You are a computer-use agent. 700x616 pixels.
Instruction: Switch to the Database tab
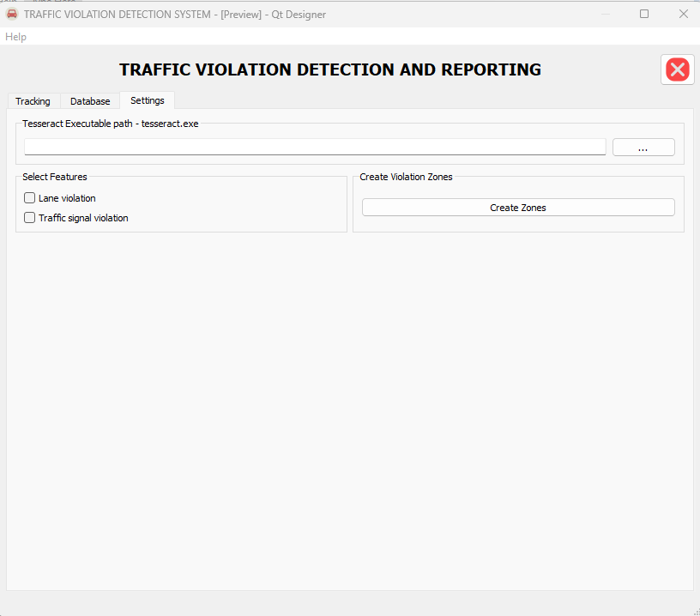[90, 101]
